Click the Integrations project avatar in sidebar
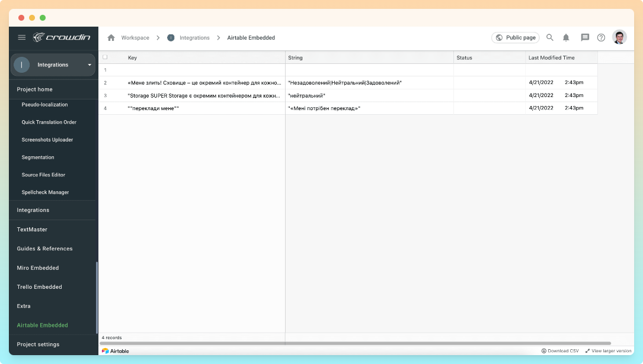The height and width of the screenshot is (364, 643). pos(22,65)
